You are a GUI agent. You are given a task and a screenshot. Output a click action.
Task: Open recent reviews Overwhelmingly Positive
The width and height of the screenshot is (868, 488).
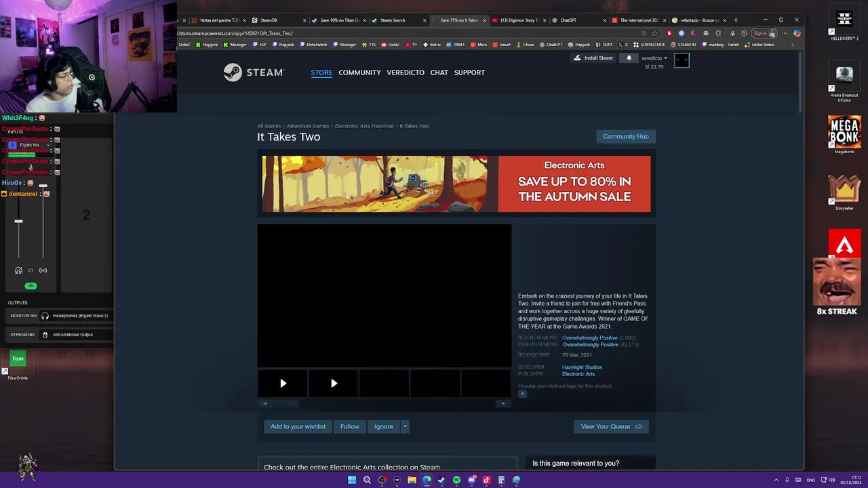click(x=590, y=338)
